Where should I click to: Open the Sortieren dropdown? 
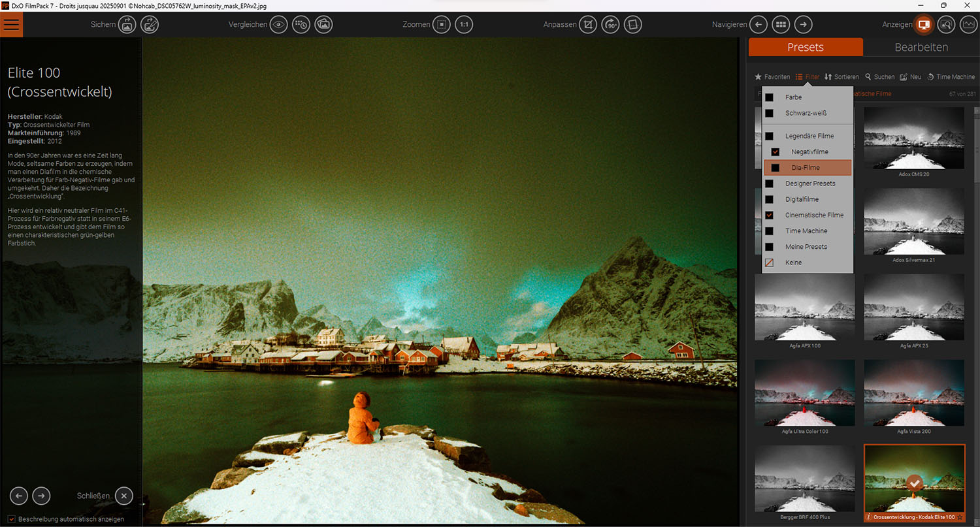841,77
